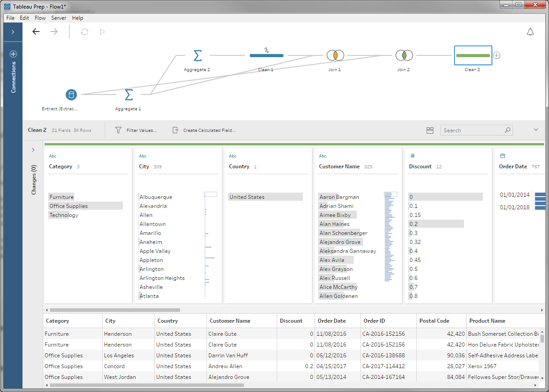
Task: Change City field Abc data type
Action: (143, 156)
